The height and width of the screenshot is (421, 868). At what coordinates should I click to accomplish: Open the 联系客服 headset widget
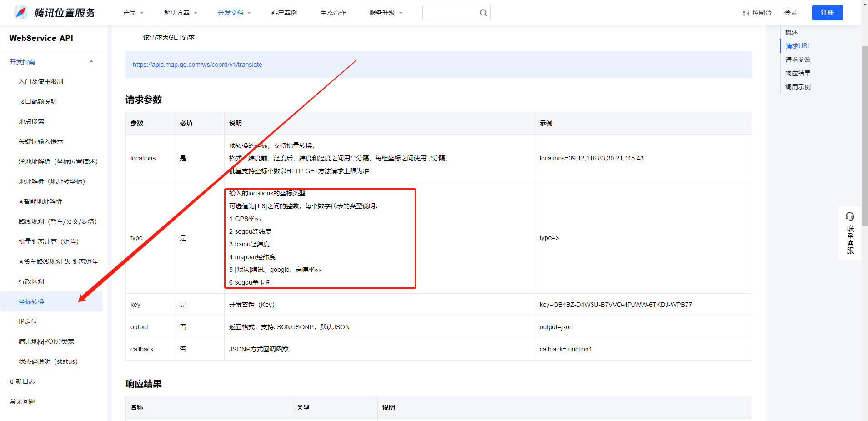(850, 233)
